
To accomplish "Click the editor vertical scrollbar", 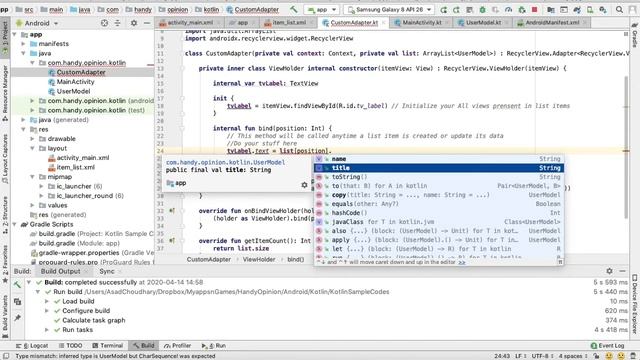I will click(x=626, y=147).
